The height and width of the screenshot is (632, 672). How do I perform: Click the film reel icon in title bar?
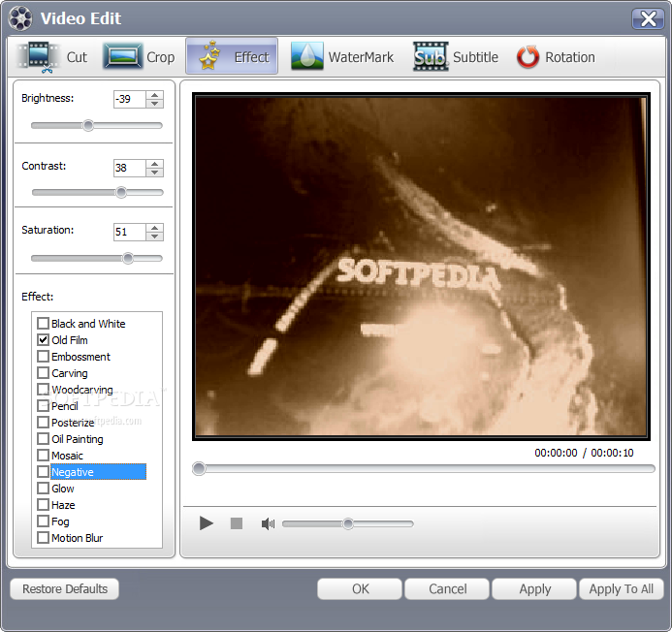20,18
